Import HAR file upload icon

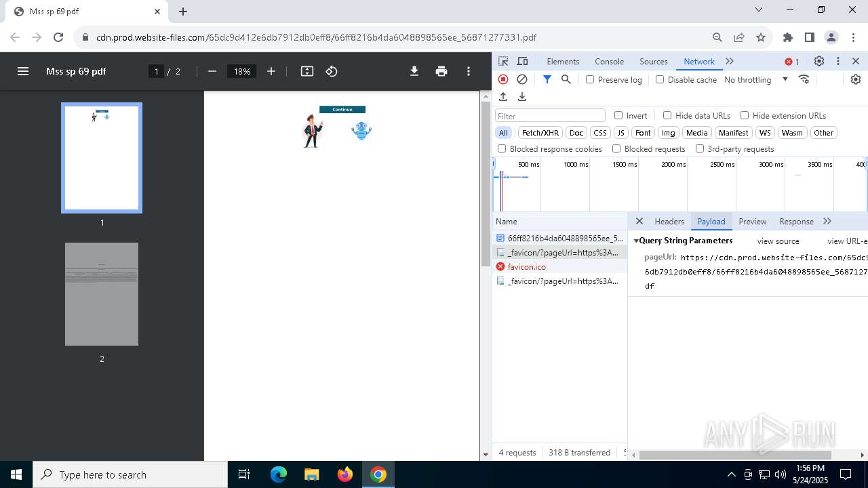[x=503, y=97]
